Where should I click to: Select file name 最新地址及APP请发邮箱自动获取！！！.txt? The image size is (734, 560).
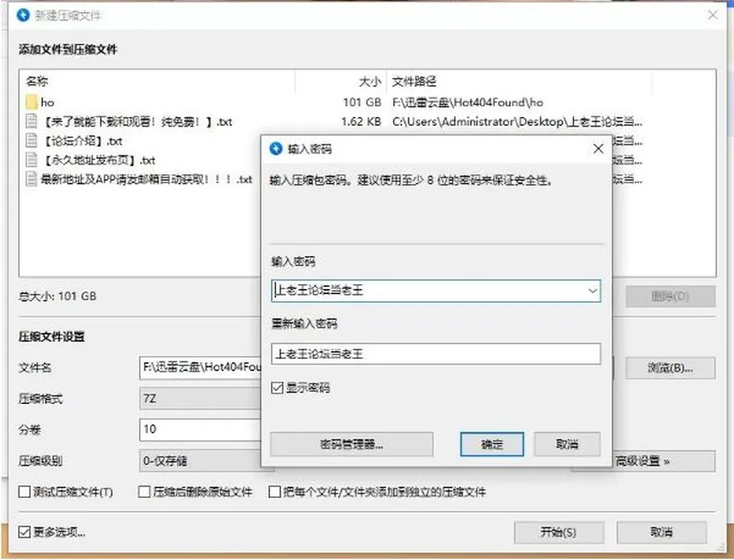147,180
